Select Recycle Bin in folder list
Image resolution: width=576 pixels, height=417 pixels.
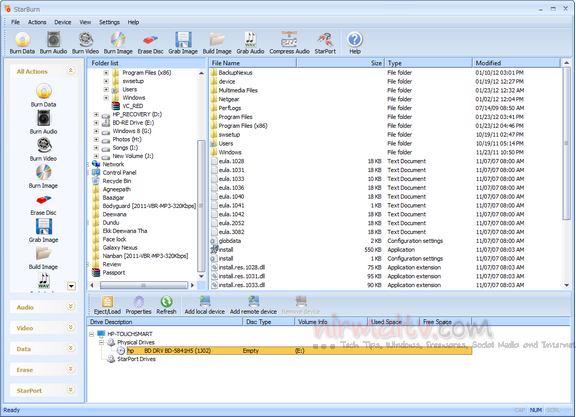pos(117,181)
